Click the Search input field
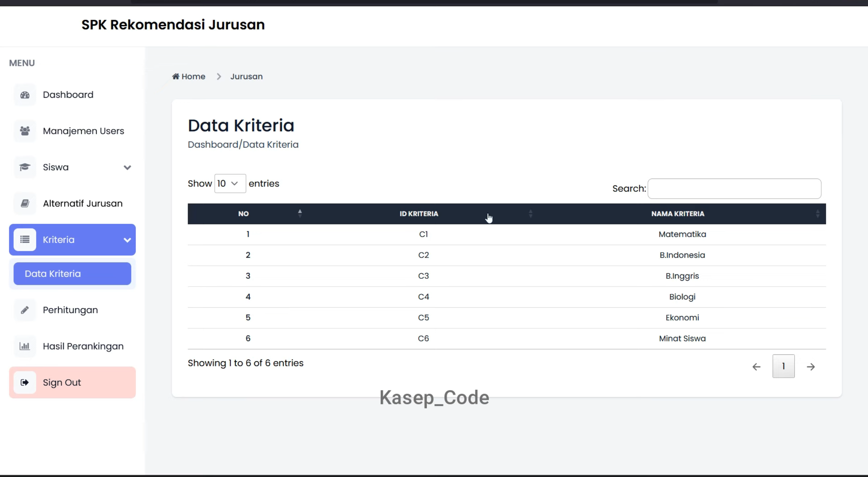This screenshot has height=477, width=868. pos(734,188)
